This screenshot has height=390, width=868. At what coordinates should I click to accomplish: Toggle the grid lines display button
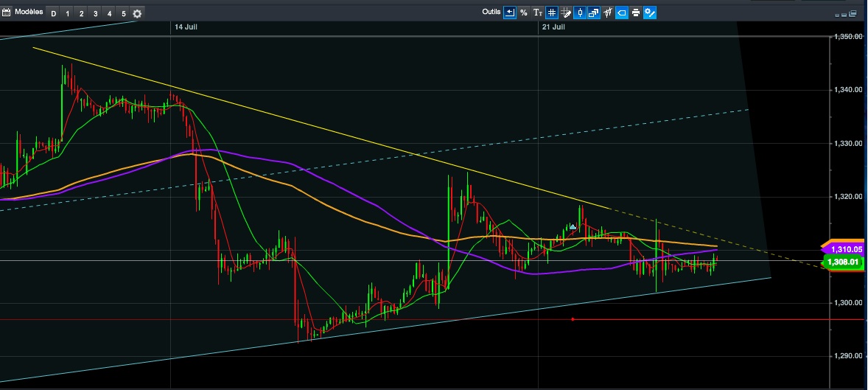[x=552, y=13]
